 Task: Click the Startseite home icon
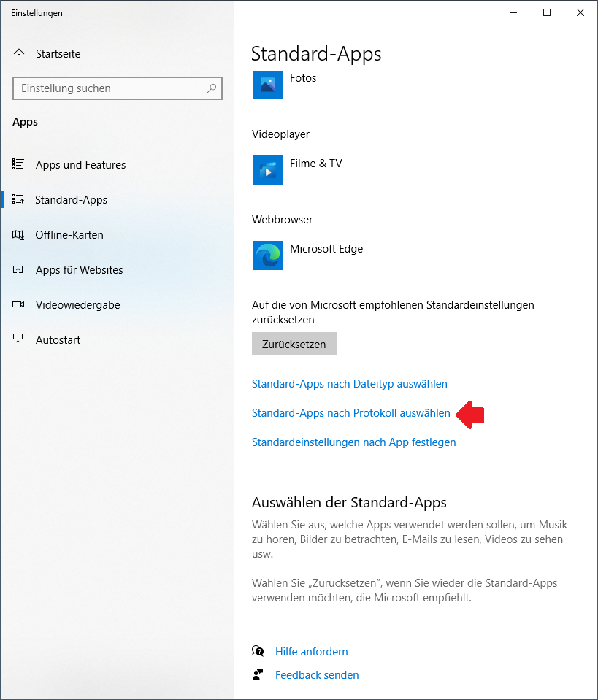(20, 54)
